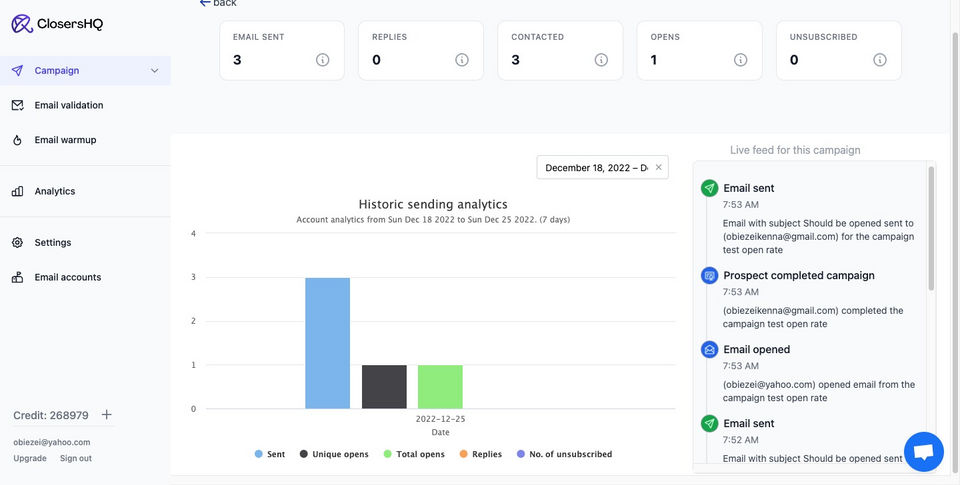Open the info icon on Contacted card
Screen dimensions: 960x485
[601, 60]
